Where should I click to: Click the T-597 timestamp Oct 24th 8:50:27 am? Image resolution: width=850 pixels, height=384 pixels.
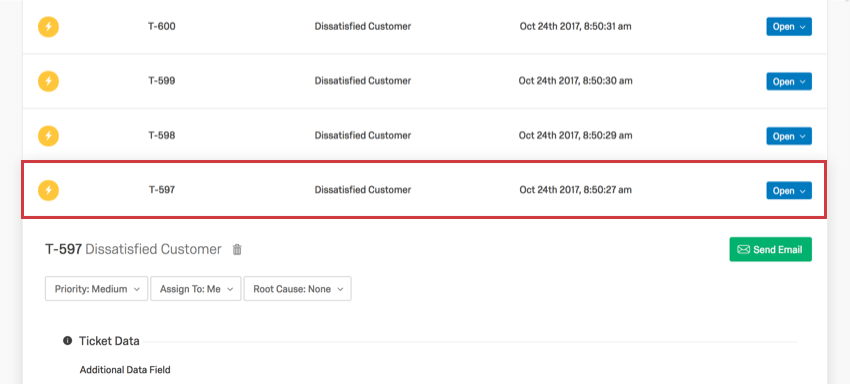click(x=575, y=190)
